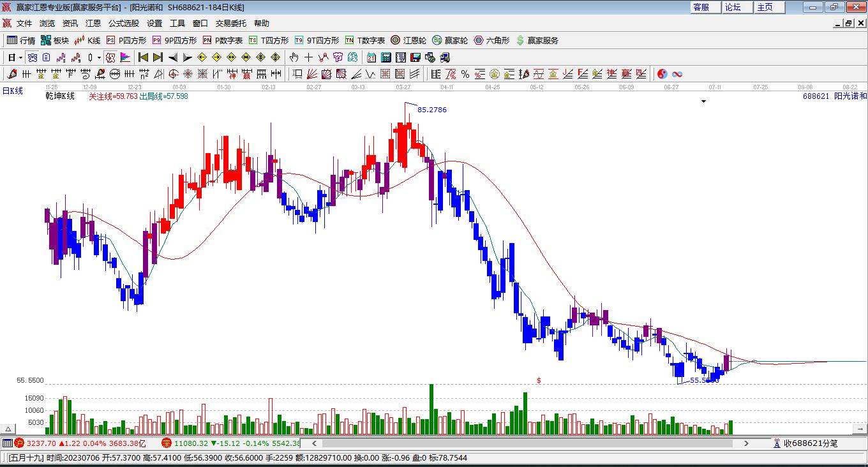Click the candlestick chart type icon
The image size is (868, 467).
pyautogui.click(x=90, y=57)
